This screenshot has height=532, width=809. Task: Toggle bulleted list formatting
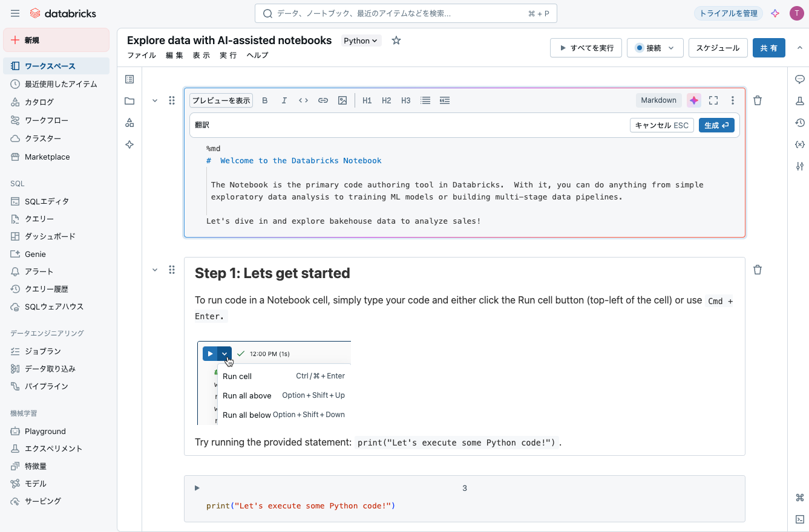click(425, 100)
